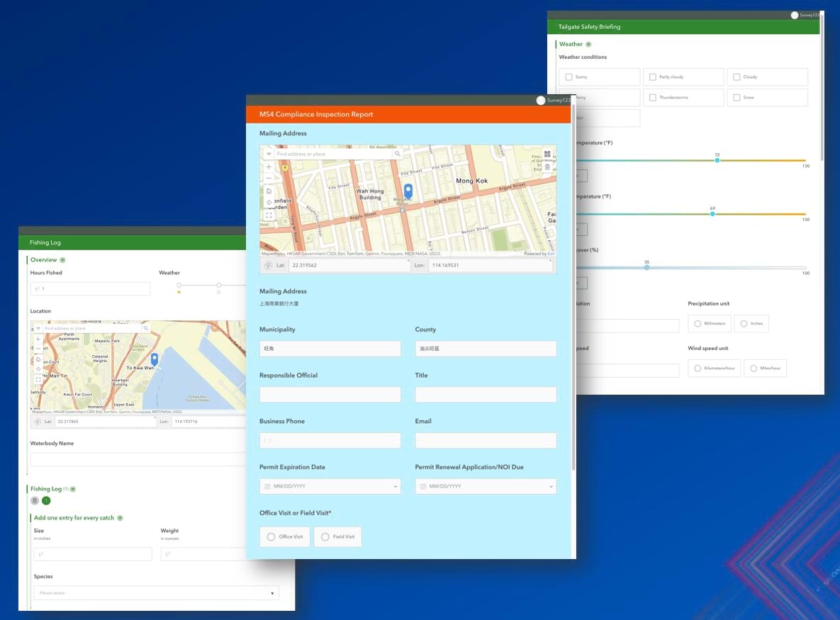The image size is (840, 620).
Task: Click blue pin at To Kwa Wan
Action: [155, 359]
